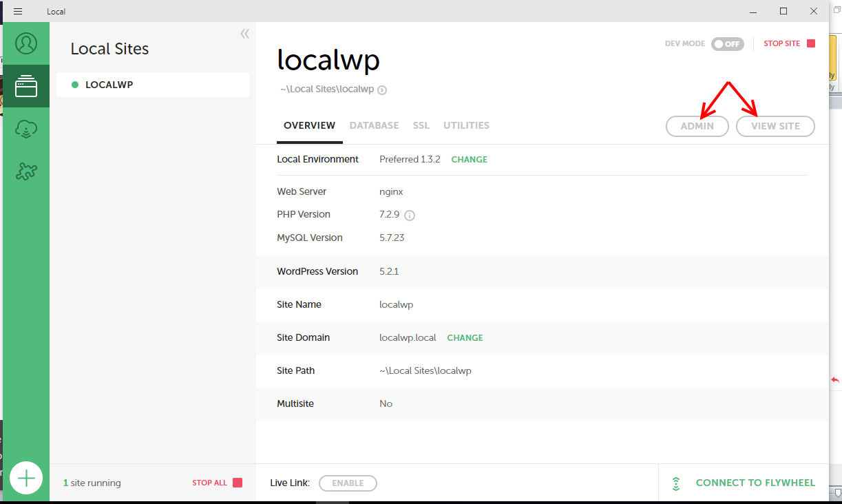Image resolution: width=842 pixels, height=504 pixels.
Task: Click the MySQL version 5.7.23 value
Action: pyautogui.click(x=392, y=238)
